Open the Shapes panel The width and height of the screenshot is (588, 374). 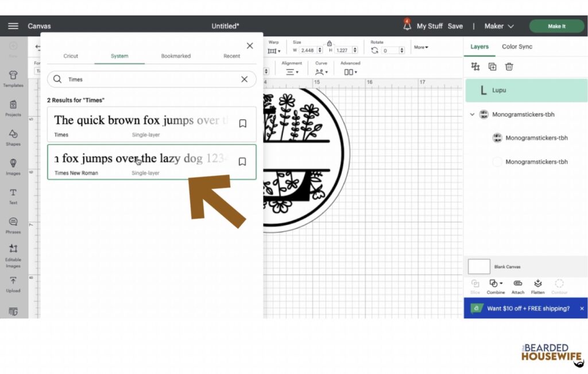coord(13,137)
